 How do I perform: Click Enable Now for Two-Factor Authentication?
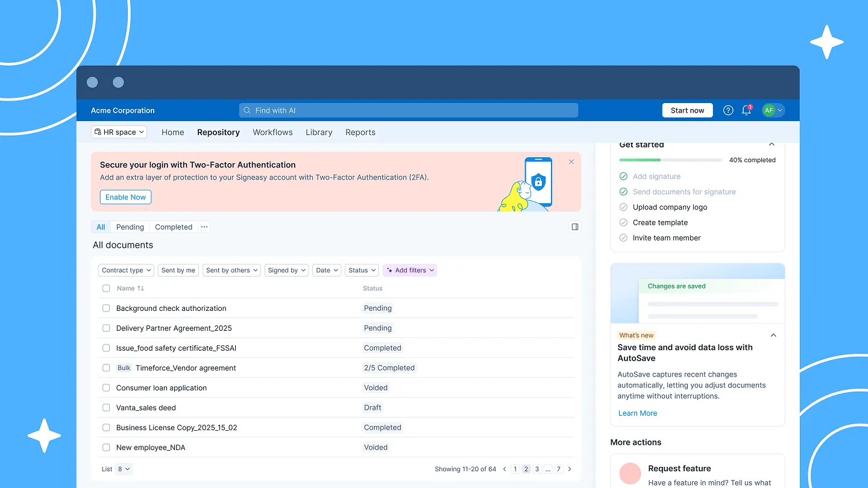click(125, 197)
